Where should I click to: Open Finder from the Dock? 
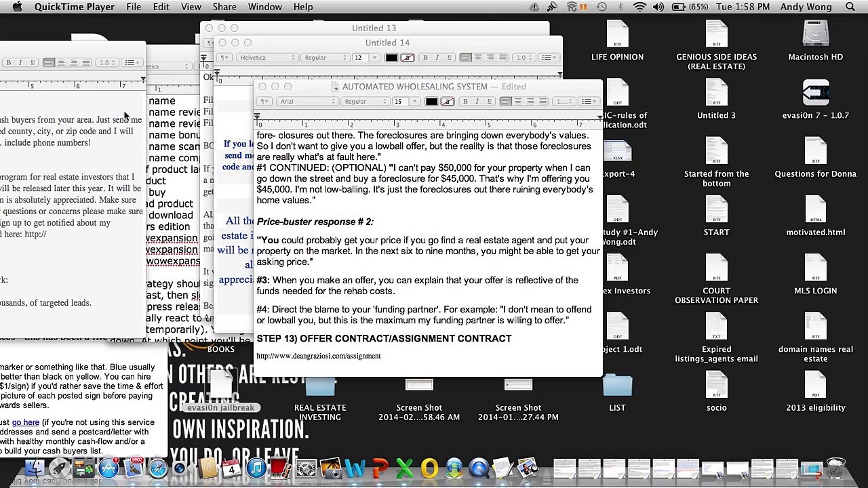pyautogui.click(x=35, y=468)
